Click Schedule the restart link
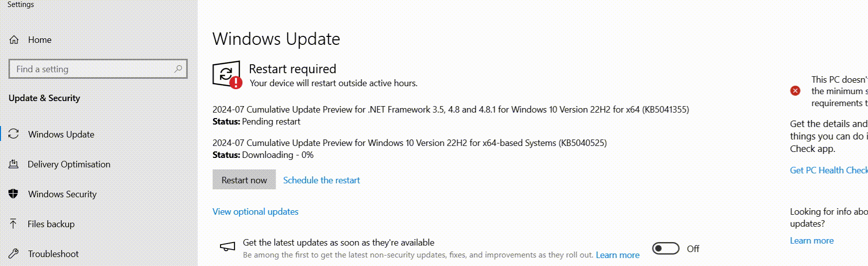This screenshot has width=868, height=266. tap(322, 180)
